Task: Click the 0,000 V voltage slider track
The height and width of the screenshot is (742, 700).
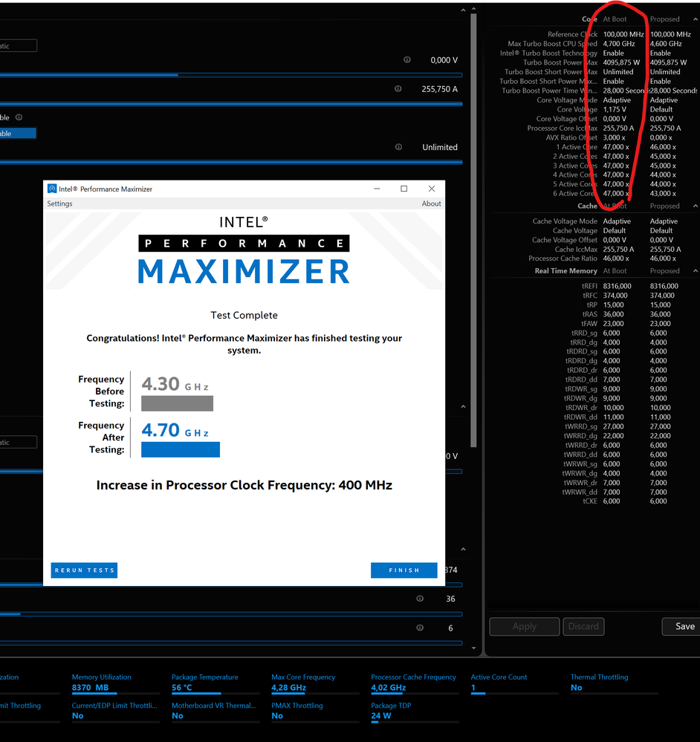Action: [231, 75]
